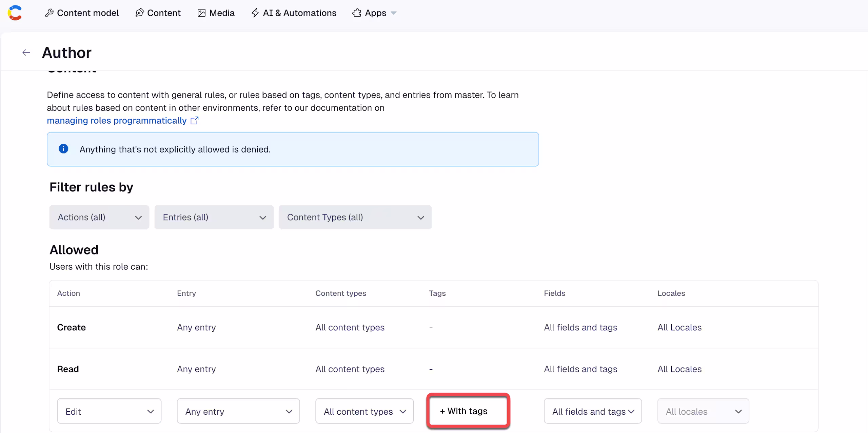
Task: Click All Locales in the Read row
Action: point(679,369)
